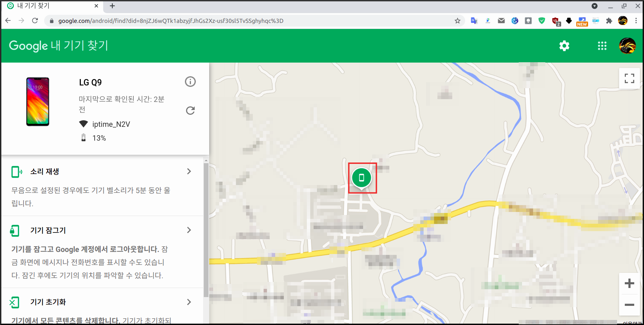
Task: Zoom in on the map
Action: pos(629,283)
